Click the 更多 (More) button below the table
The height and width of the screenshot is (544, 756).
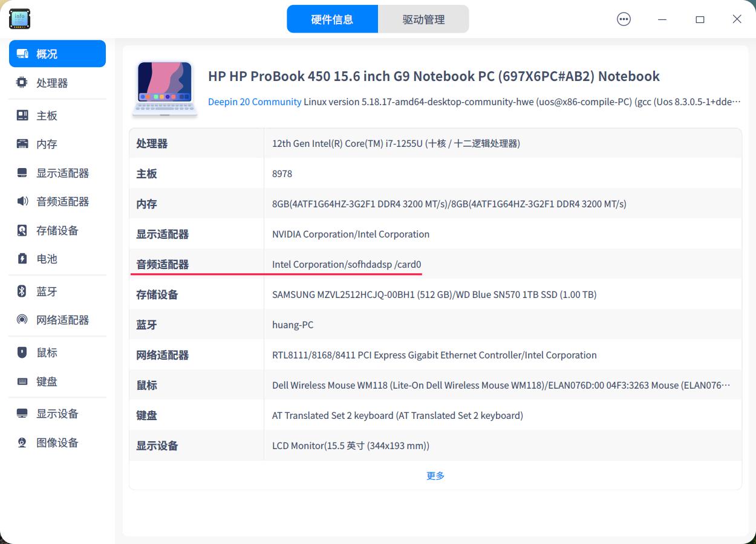[x=435, y=476]
